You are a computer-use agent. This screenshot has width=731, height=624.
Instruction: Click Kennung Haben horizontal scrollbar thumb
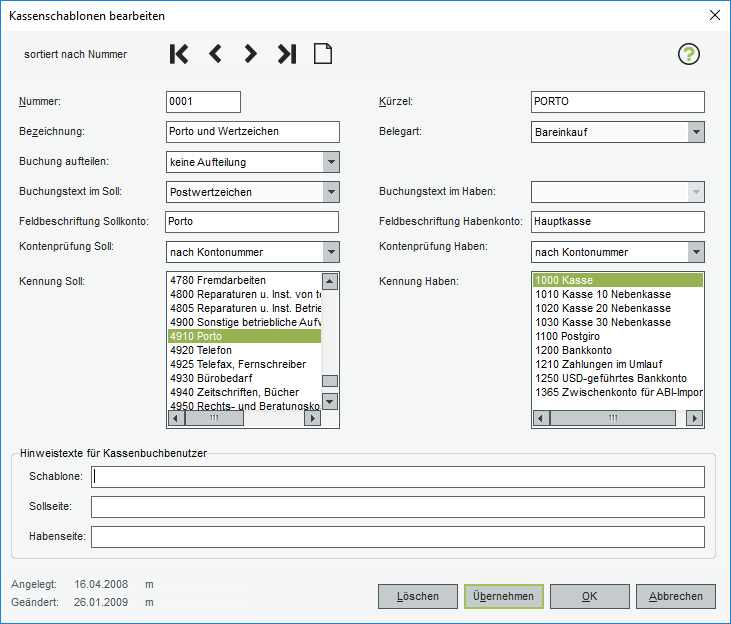pyautogui.click(x=613, y=418)
